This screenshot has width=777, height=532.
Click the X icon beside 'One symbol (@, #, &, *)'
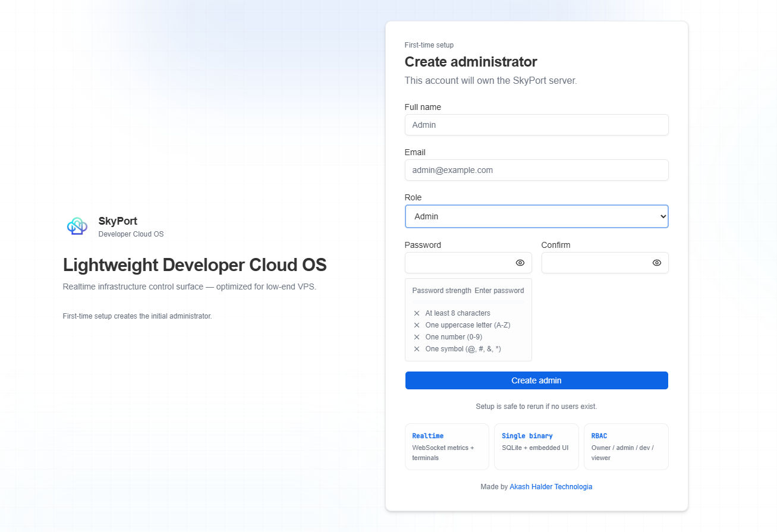click(x=417, y=349)
